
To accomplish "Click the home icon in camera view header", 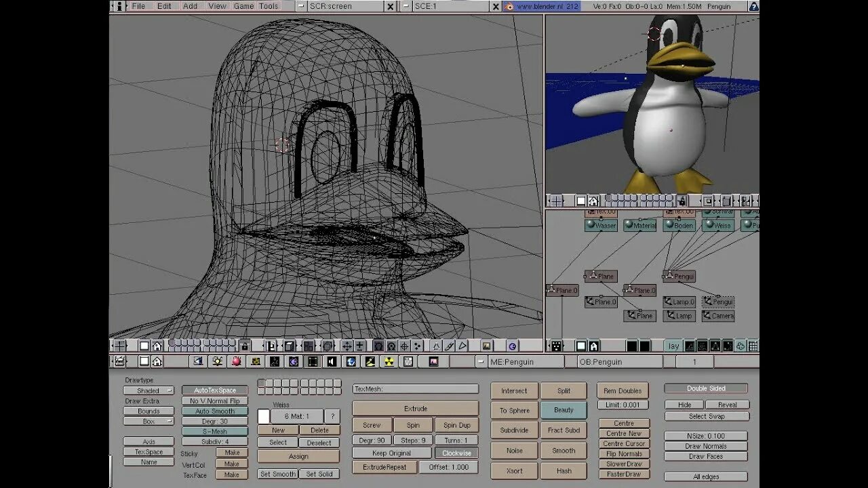I will pyautogui.click(x=593, y=200).
